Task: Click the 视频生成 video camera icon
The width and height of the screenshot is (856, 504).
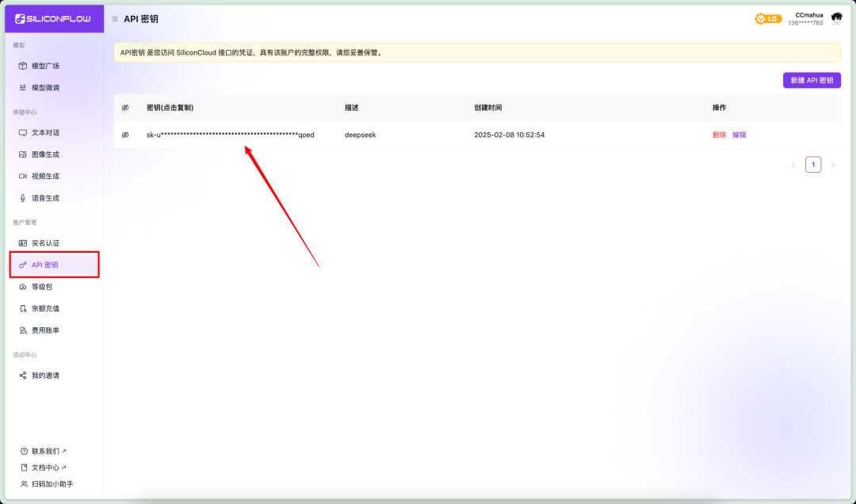Action: click(23, 176)
